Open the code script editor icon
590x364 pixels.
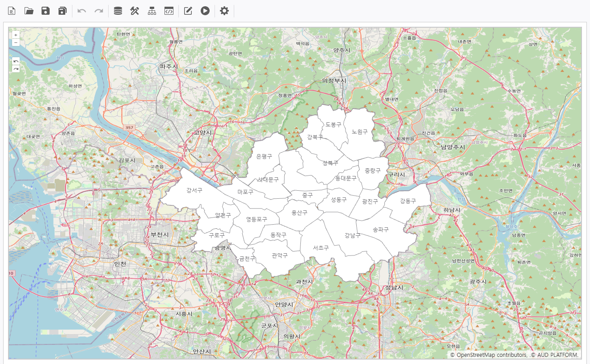tap(169, 11)
